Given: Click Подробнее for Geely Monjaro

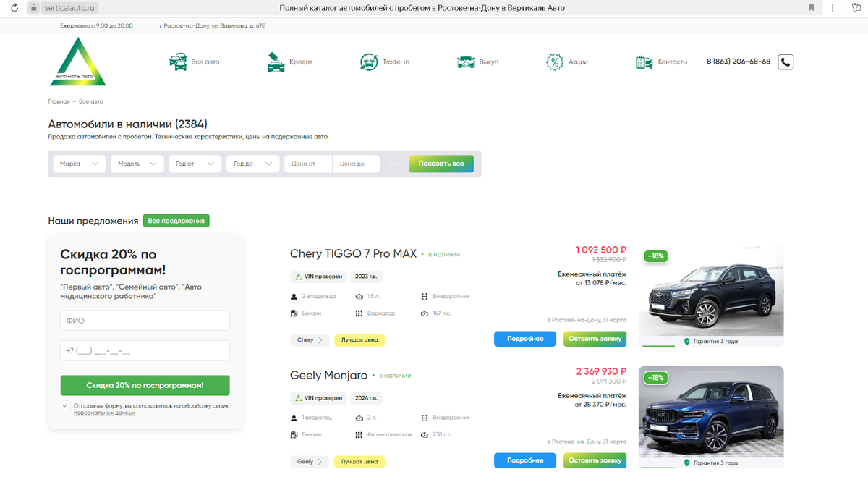Looking at the screenshot, I should (x=525, y=460).
